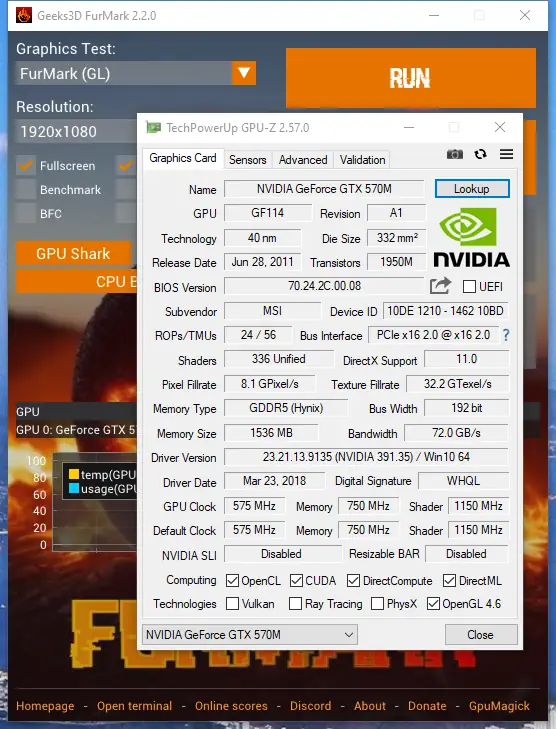
Task: Switch to the Graphics Card tab
Action: tap(183, 158)
